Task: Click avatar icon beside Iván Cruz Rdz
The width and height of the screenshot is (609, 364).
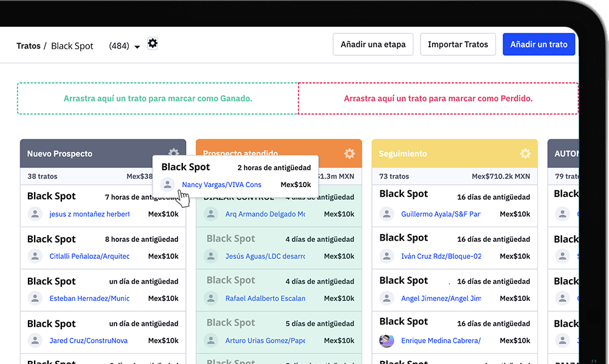Action: coord(387,256)
